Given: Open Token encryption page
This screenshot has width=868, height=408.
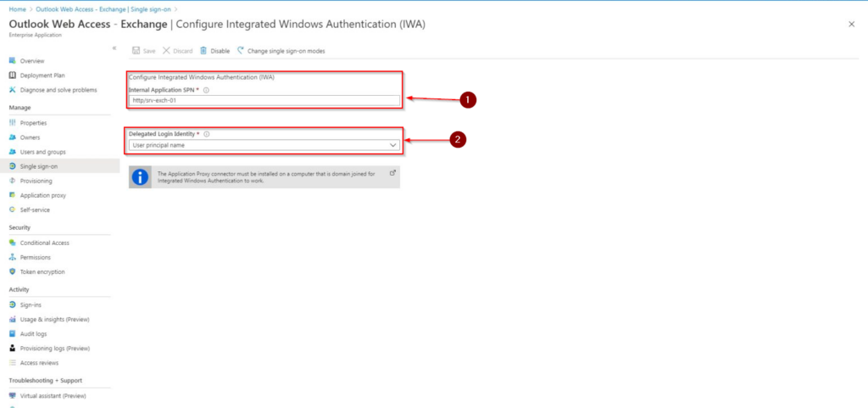Looking at the screenshot, I should click(x=42, y=271).
